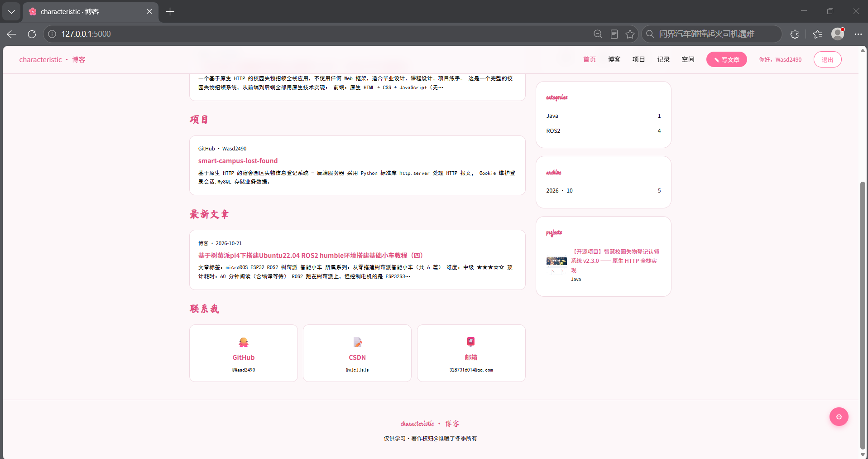Click the @Wasd2490 GitHub handle text
The height and width of the screenshot is (459, 868).
click(244, 370)
